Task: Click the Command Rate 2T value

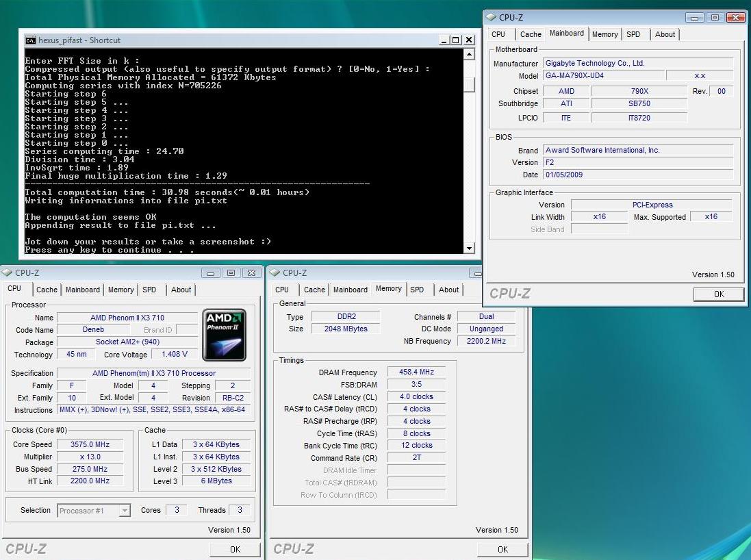Action: point(417,457)
